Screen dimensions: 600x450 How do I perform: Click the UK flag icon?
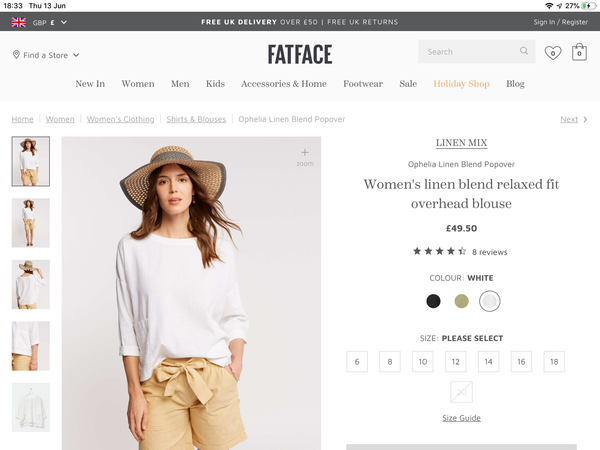[x=19, y=22]
